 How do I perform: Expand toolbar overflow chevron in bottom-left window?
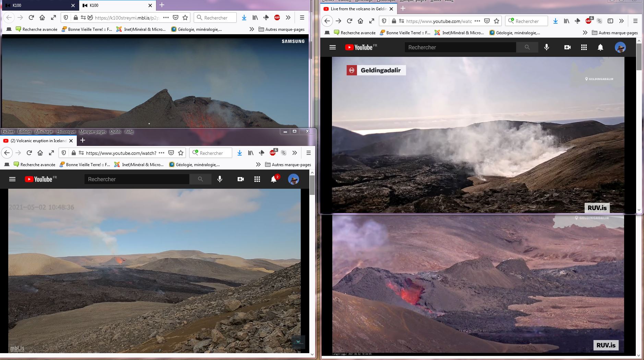[295, 153]
